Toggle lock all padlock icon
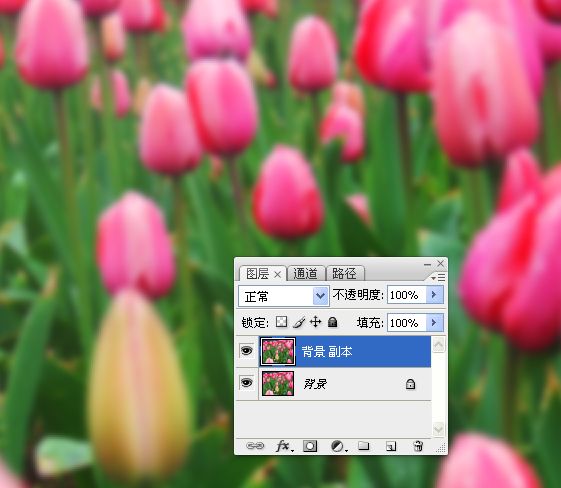 tap(332, 322)
